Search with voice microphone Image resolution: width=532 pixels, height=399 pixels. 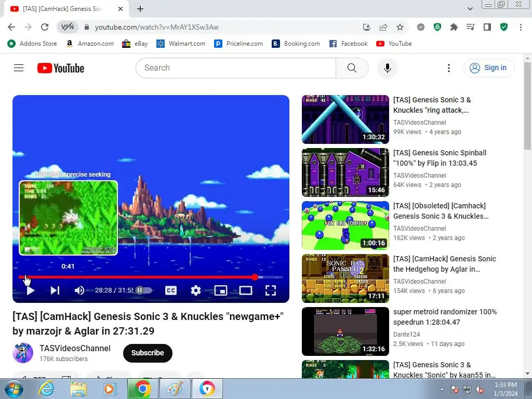click(388, 68)
